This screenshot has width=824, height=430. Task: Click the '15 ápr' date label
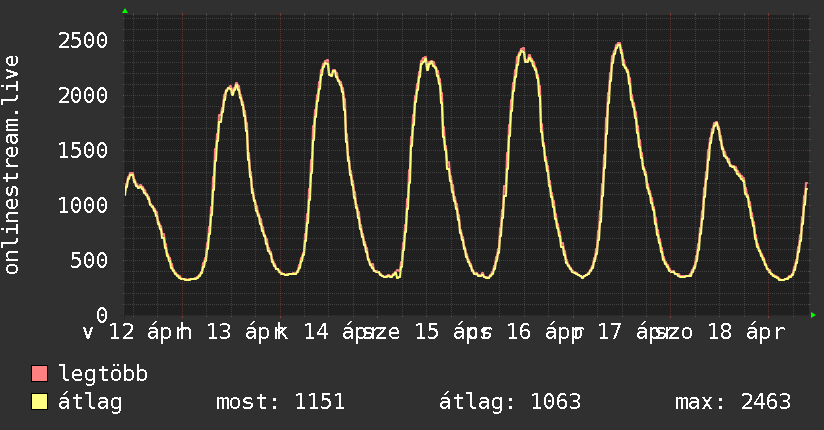(x=442, y=332)
